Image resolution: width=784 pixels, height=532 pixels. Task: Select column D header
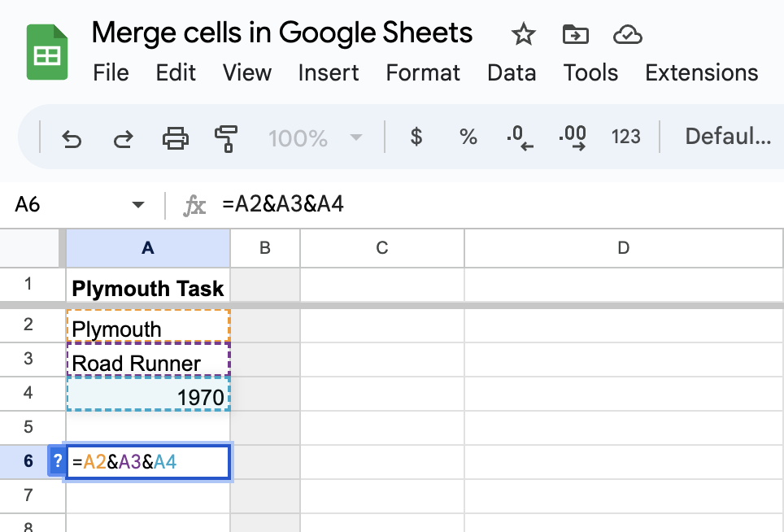[624, 248]
